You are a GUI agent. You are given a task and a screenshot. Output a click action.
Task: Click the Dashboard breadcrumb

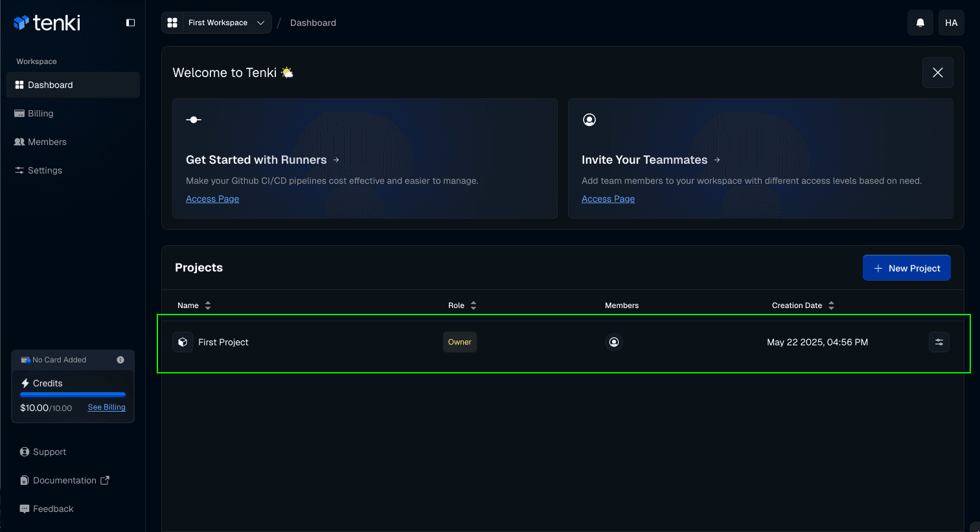click(x=313, y=23)
